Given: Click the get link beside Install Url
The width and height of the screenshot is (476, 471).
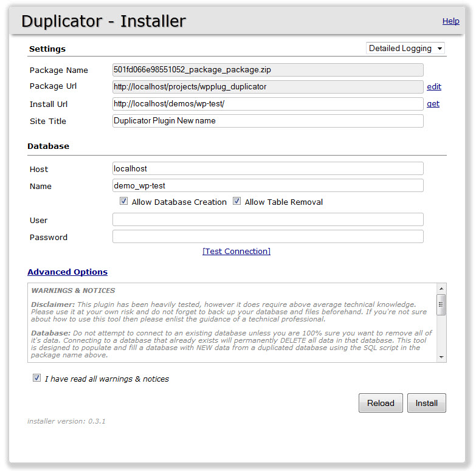Looking at the screenshot, I should 433,104.
